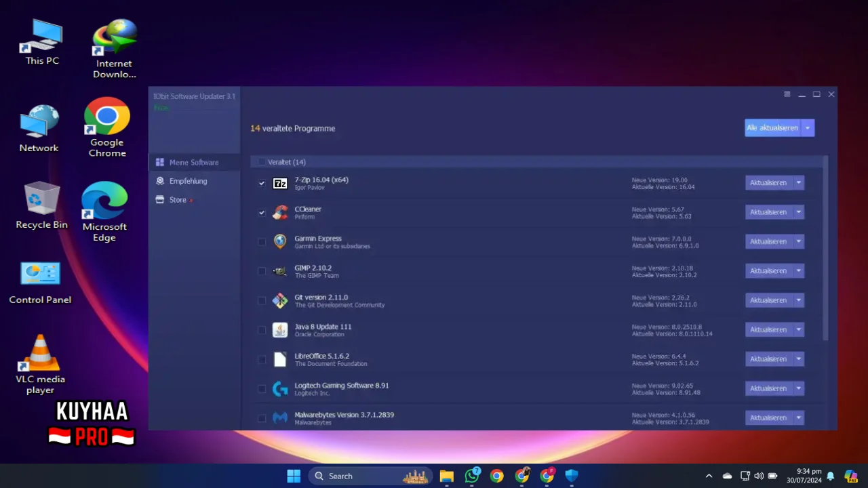Image resolution: width=868 pixels, height=488 pixels.
Task: Open File Explorer from taskbar
Action: tap(446, 476)
